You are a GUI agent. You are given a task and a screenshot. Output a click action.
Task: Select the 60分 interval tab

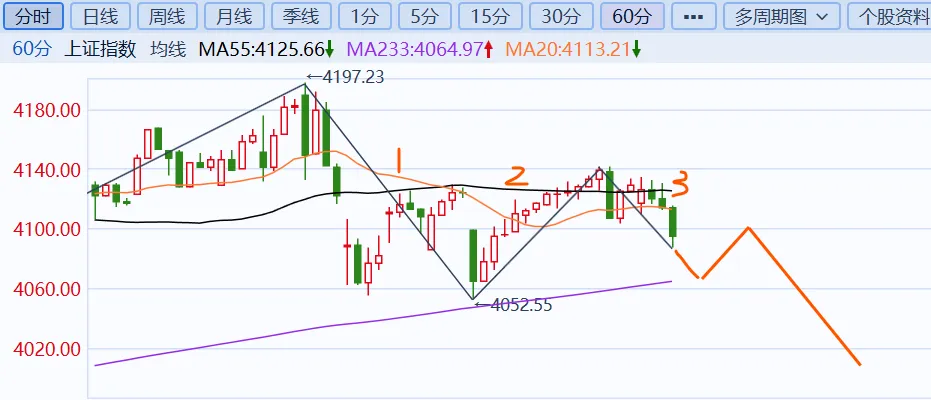tap(632, 16)
